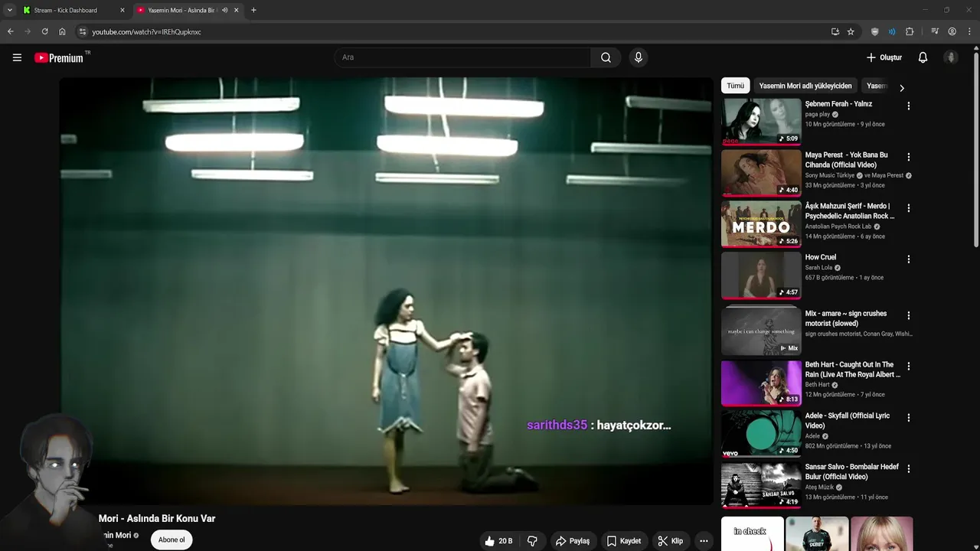Open Yasemin Mori channel name below video

click(x=117, y=535)
